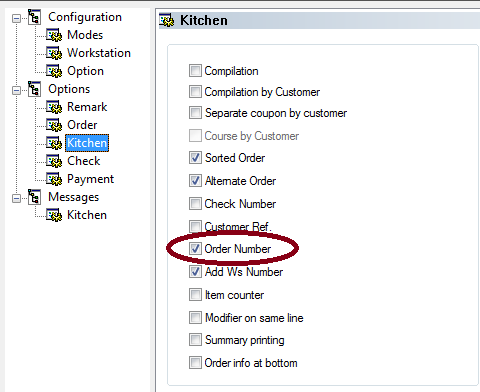The image size is (480, 392).
Task: Enable Separate coupon by customer
Action: (195, 113)
